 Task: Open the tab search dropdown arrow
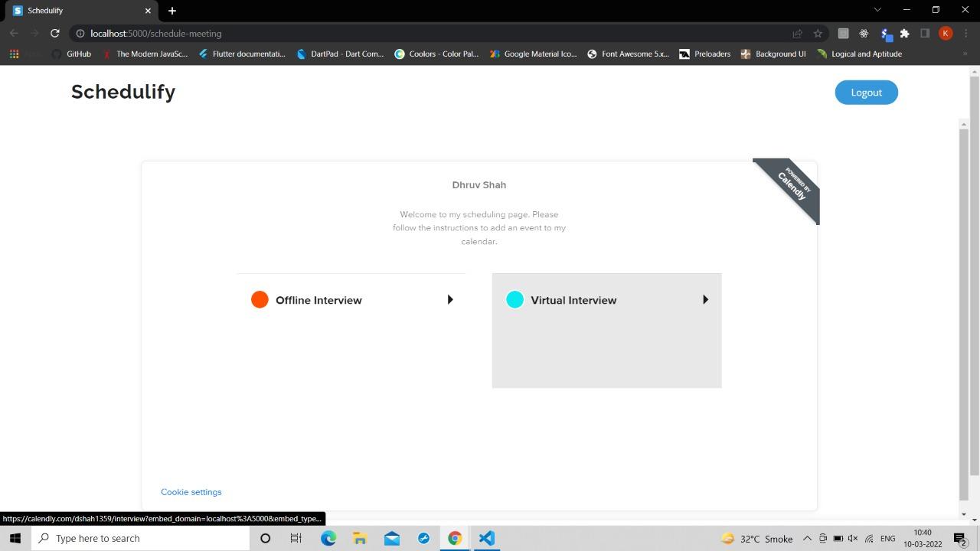(877, 10)
